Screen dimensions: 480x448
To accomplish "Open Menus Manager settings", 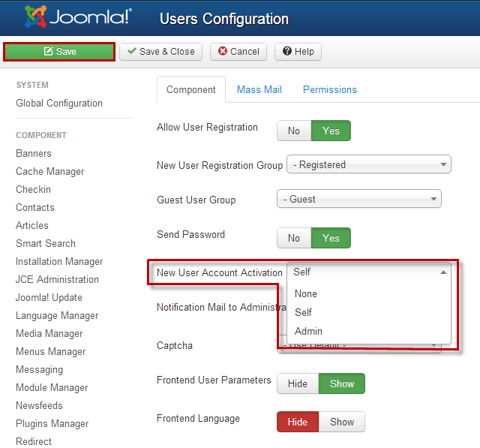I will click(50, 351).
